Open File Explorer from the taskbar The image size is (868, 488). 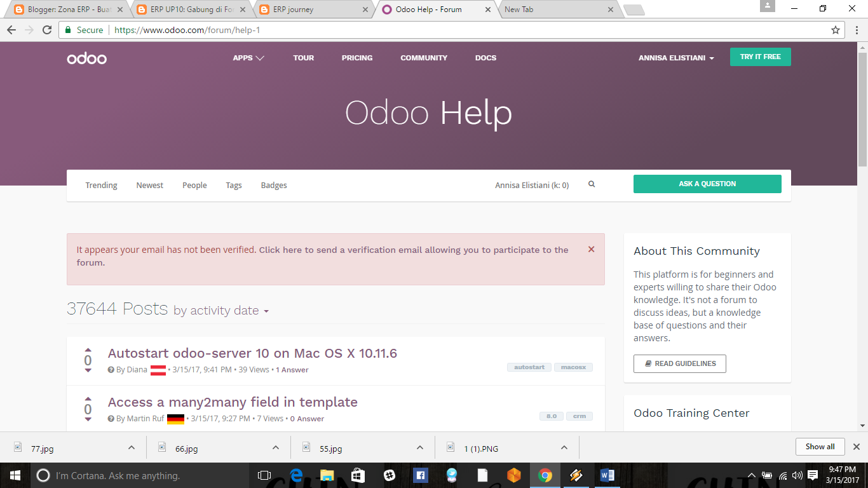(327, 475)
